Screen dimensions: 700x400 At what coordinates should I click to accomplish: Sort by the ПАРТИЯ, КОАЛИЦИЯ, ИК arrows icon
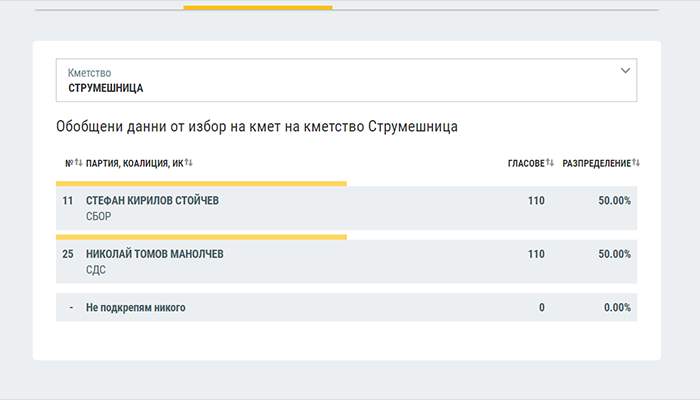point(188,163)
